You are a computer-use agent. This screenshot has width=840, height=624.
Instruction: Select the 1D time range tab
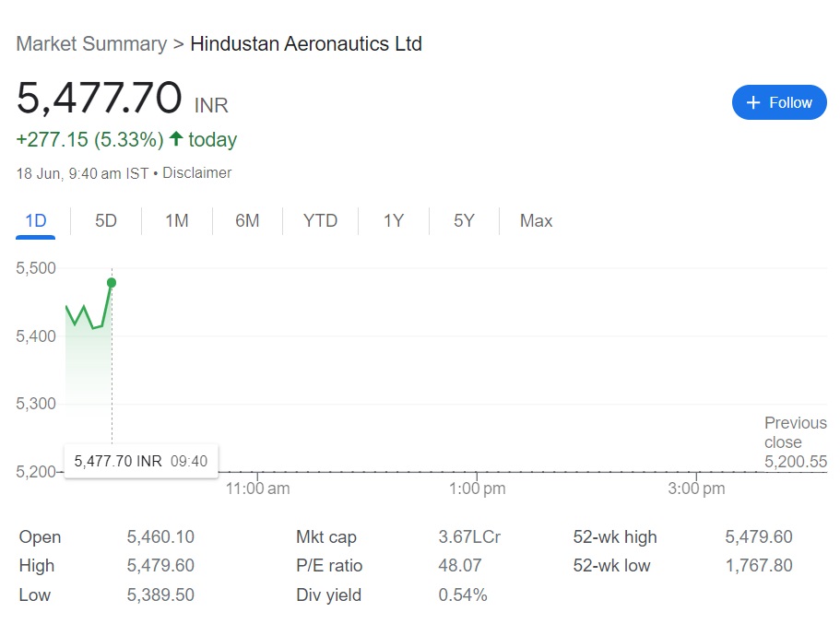(x=36, y=220)
